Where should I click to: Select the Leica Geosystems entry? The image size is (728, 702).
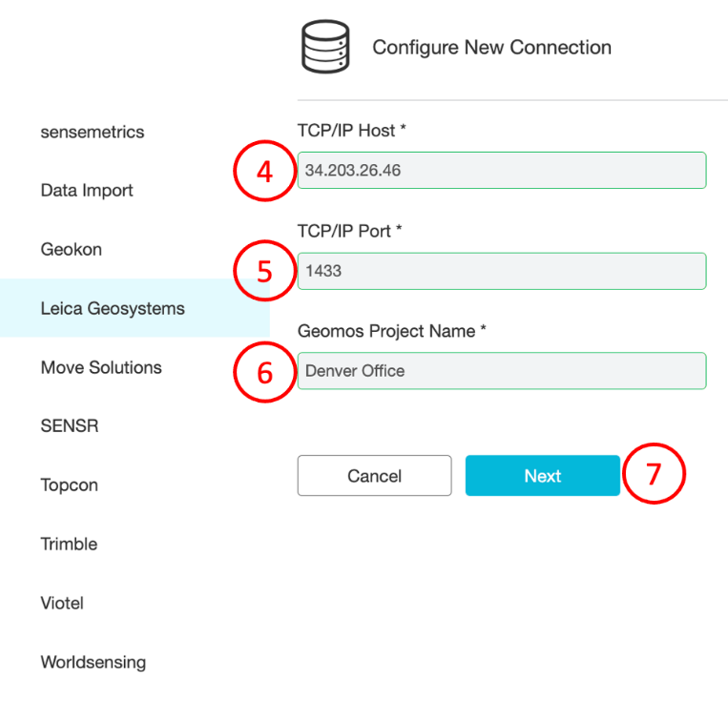113,309
